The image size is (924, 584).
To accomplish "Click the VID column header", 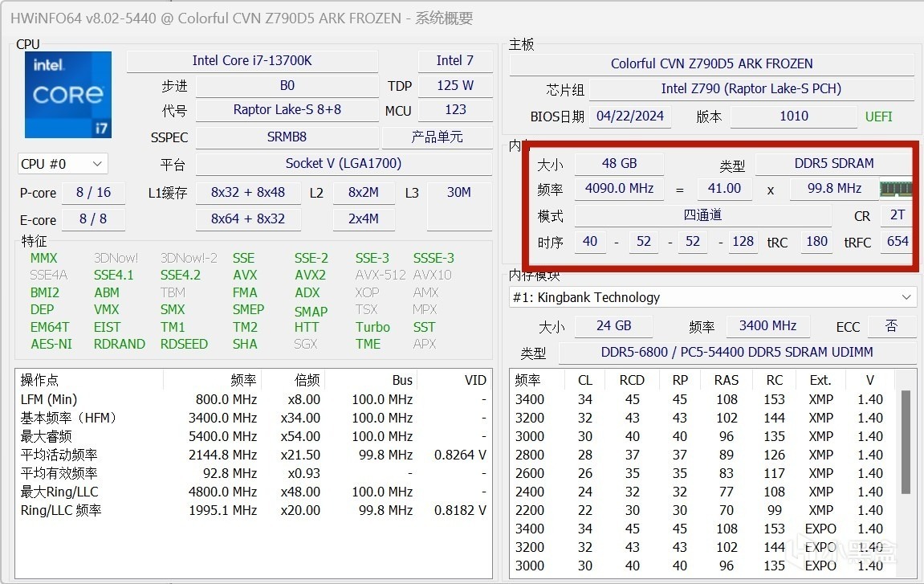I will click(x=454, y=381).
